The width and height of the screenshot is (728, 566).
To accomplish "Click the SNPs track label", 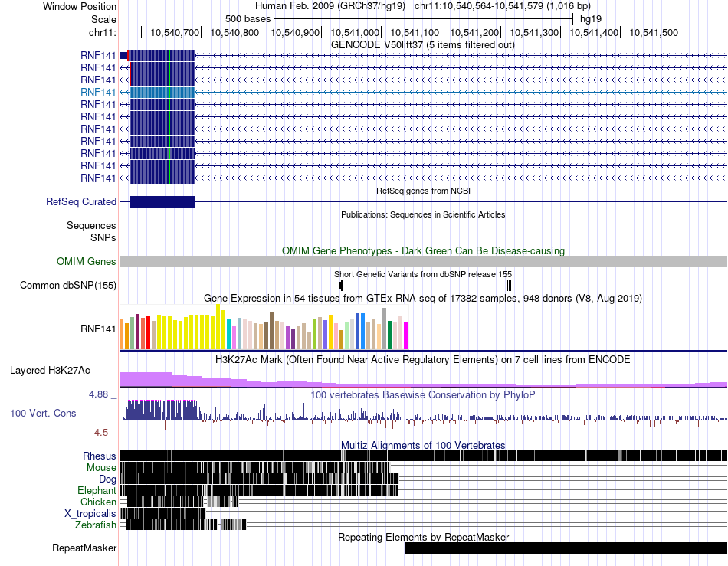I will click(103, 237).
